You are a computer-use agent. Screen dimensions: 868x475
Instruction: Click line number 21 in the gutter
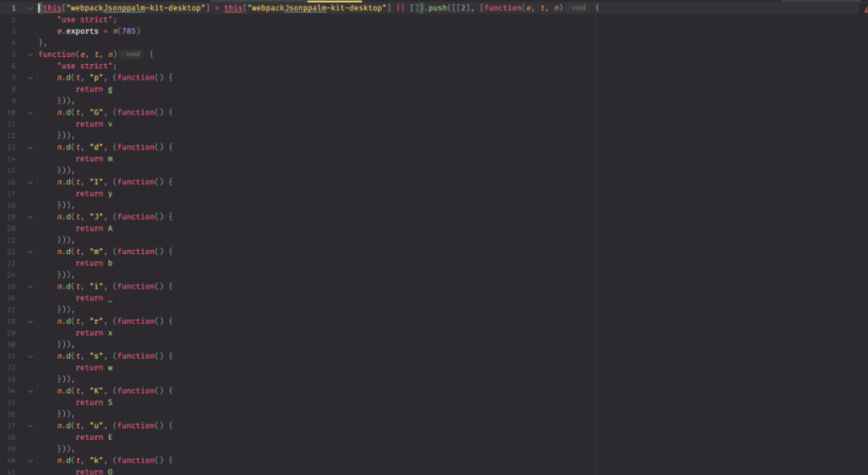coord(11,240)
